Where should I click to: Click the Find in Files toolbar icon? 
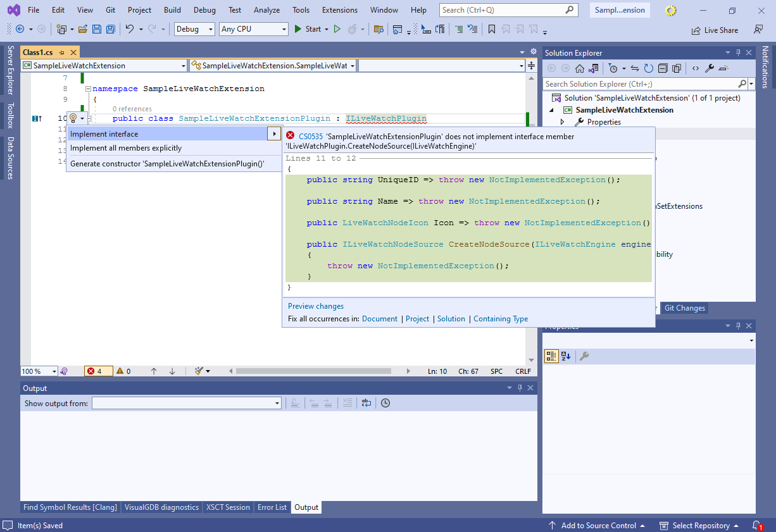(x=379, y=29)
